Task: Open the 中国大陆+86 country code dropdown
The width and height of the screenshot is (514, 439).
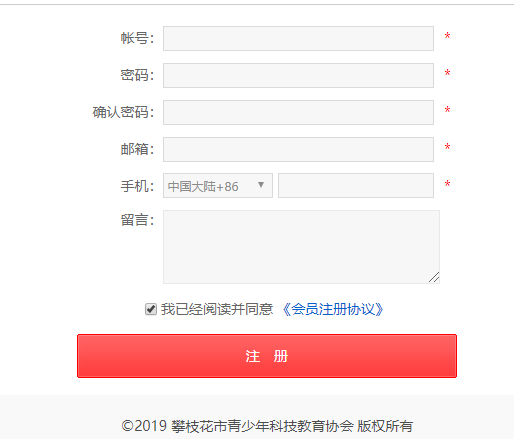Action: (218, 185)
